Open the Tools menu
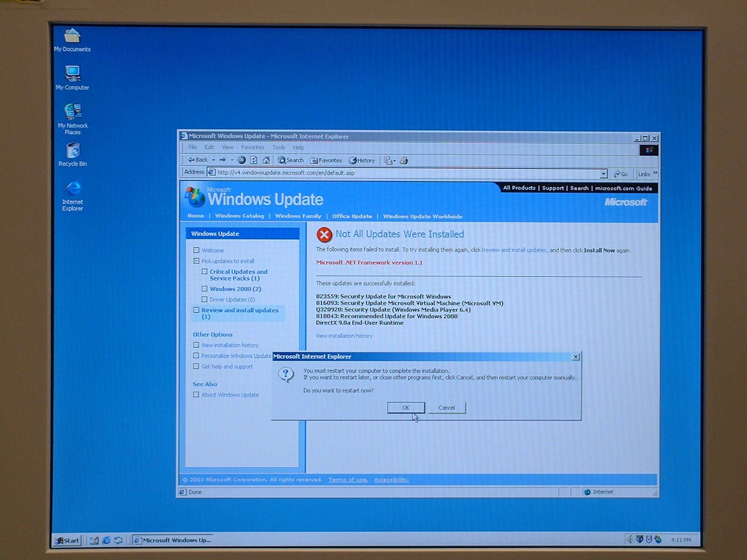Screen dimensions: 747x560 coord(279,147)
